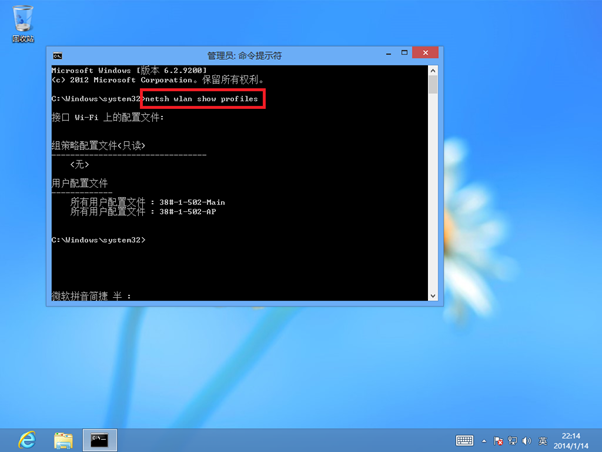Click the copyright line "(c) 2012 Microsoft Corporation"
This screenshot has width=602, height=452.
click(122, 80)
